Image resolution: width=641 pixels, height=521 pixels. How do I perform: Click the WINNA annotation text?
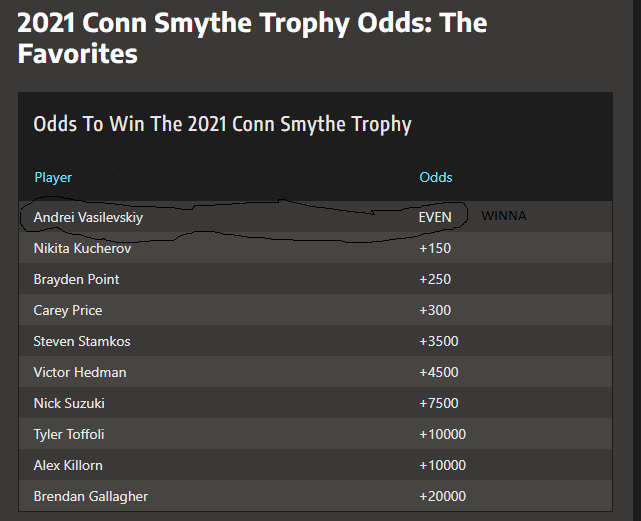504,216
